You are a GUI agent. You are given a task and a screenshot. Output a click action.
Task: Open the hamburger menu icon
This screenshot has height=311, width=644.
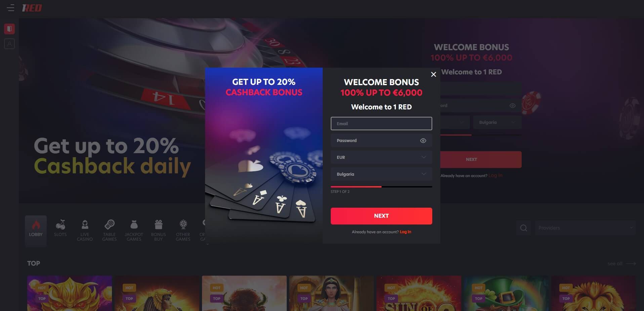(x=10, y=8)
